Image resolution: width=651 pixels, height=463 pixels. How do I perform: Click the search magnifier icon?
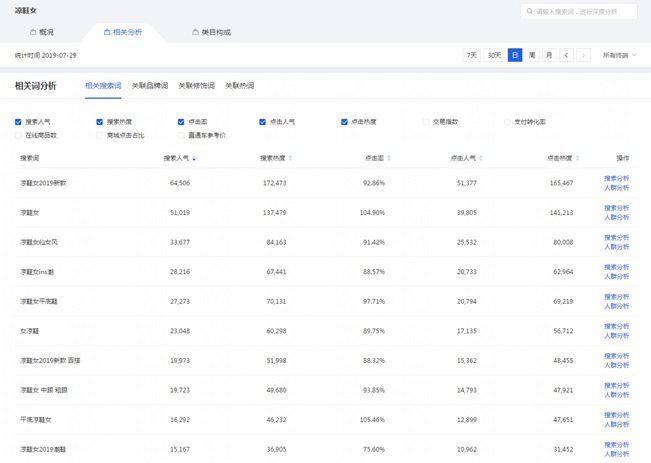[x=530, y=11]
